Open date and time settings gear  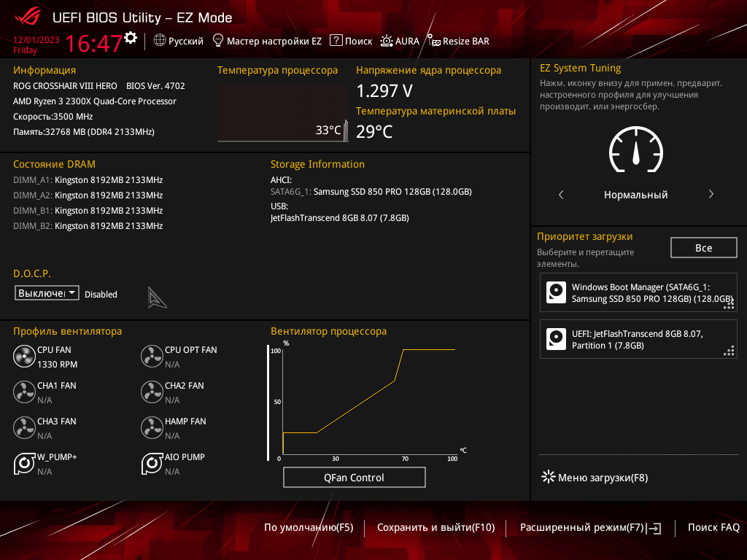[131, 38]
